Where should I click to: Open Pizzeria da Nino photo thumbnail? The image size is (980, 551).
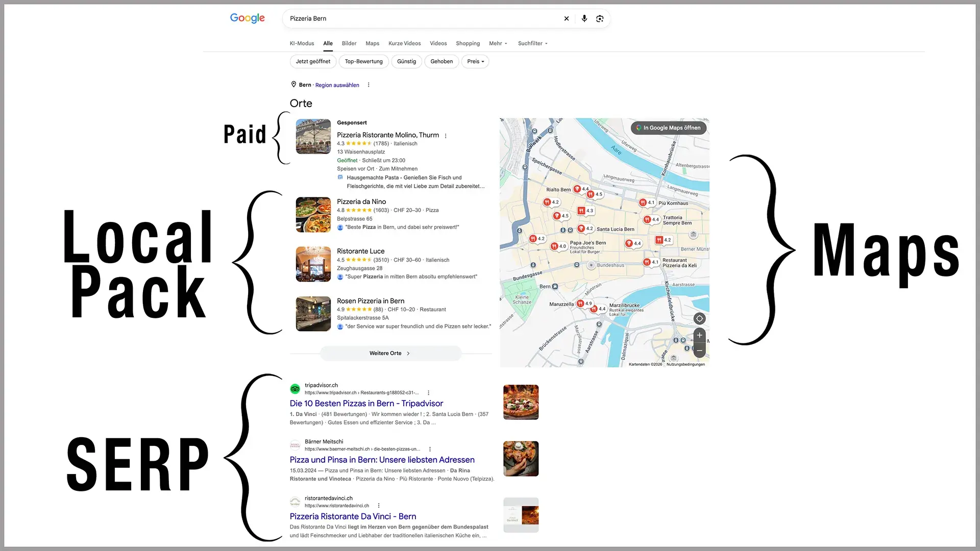(x=313, y=215)
